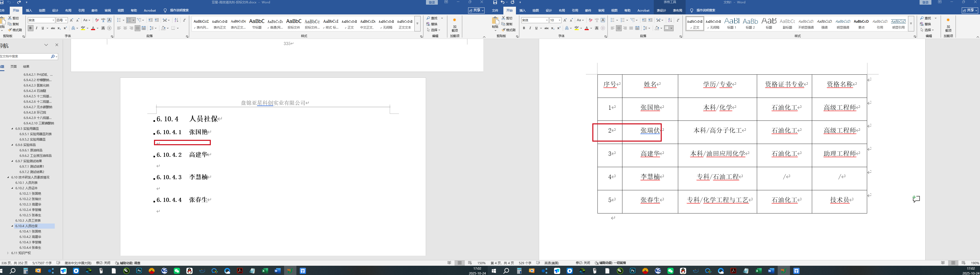Image resolution: width=980 pixels, height=275 pixels.
Task: Increase font size in the left Word window
Action: [x=71, y=20]
